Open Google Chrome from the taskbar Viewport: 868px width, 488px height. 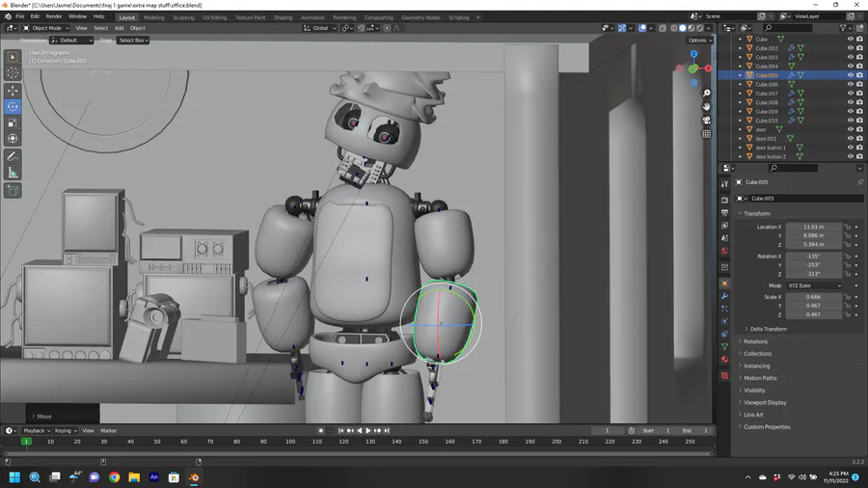114,477
